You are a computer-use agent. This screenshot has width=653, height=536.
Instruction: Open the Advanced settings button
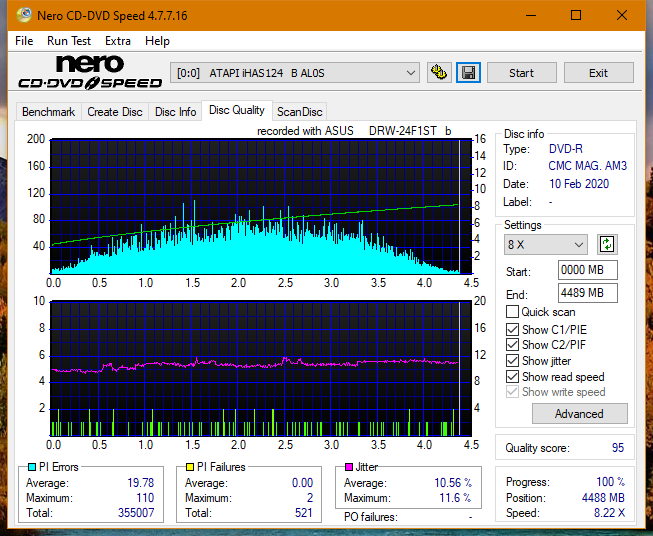coord(579,414)
